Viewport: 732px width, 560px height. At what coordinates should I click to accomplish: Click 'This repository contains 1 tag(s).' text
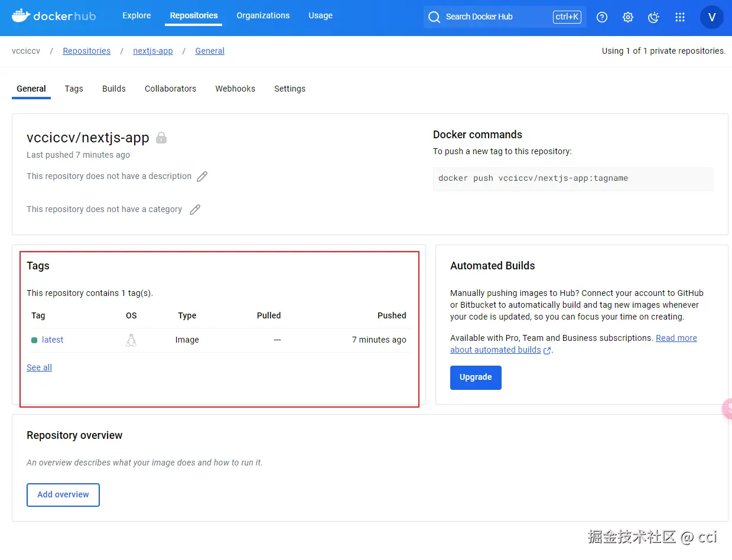(90, 293)
